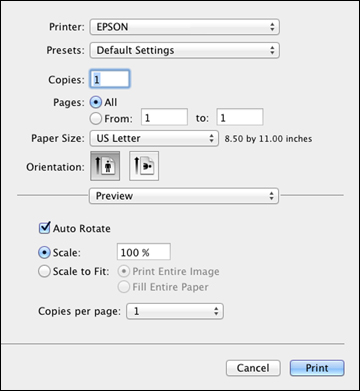Select the Scale radio button
This screenshot has height=391, width=360.
[x=45, y=253]
